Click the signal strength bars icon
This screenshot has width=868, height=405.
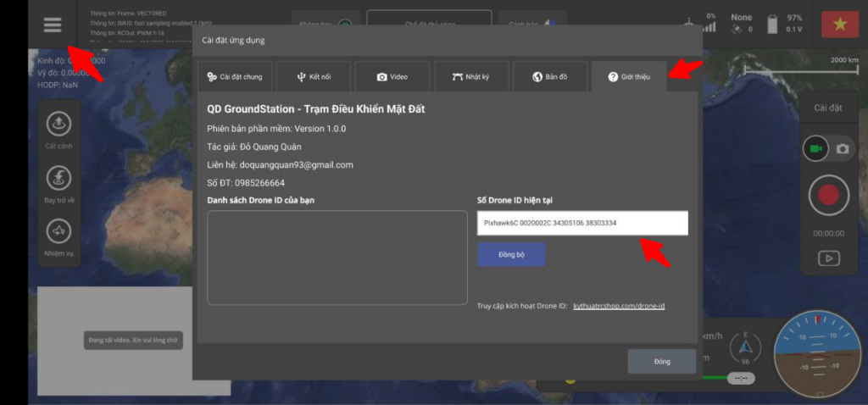709,26
